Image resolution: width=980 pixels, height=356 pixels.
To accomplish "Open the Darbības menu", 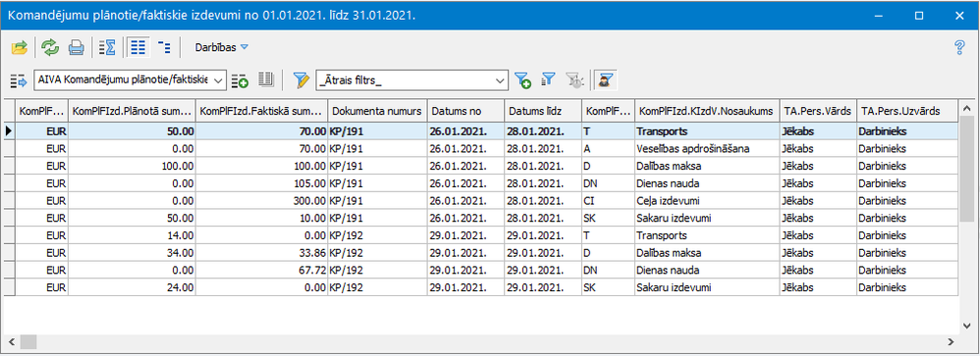I will 222,47.
